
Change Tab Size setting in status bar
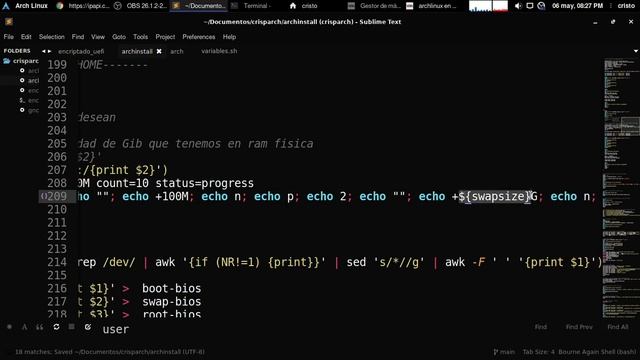(538, 352)
